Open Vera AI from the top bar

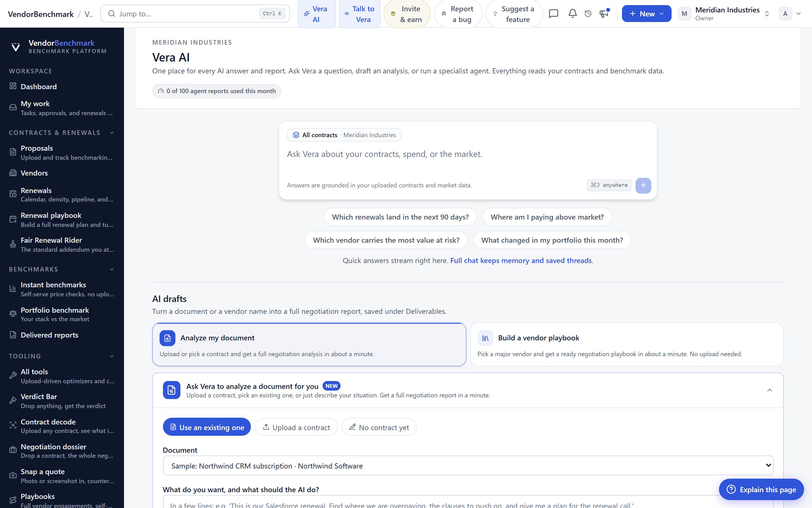point(316,14)
